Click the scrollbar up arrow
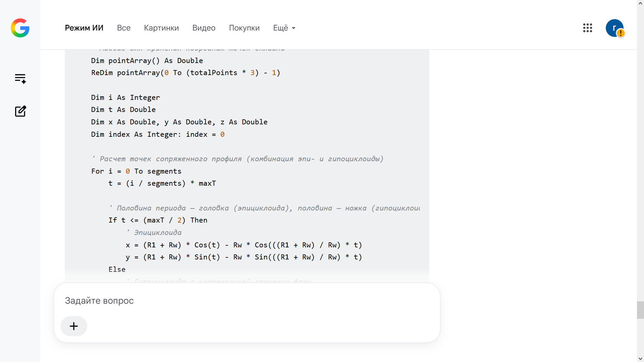This screenshot has width=644, height=362. [640, 3]
